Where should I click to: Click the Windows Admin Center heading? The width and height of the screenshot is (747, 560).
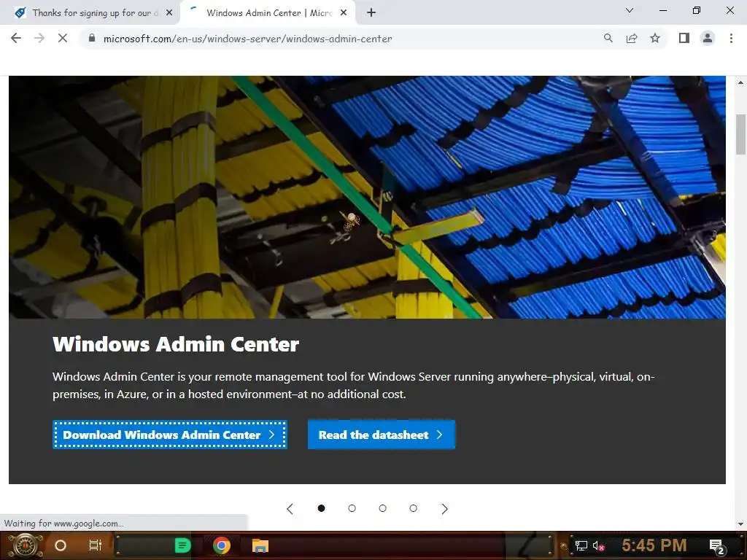pos(176,344)
